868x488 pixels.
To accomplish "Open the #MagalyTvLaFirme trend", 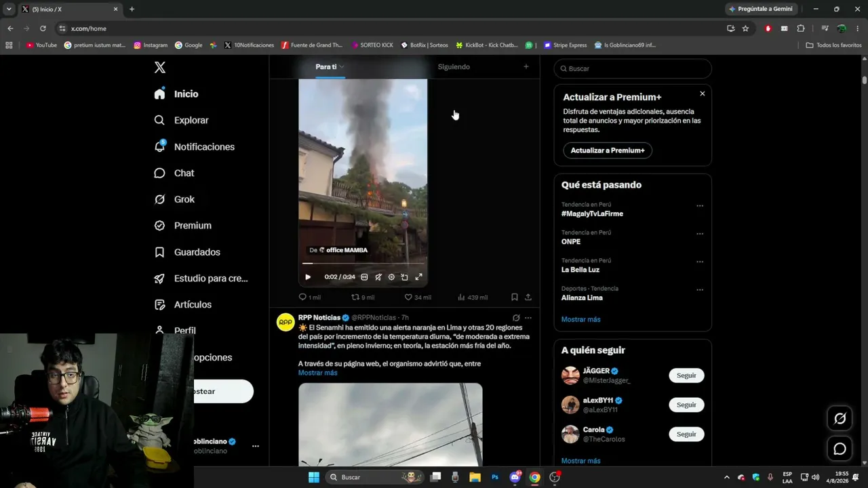I will pos(592,213).
